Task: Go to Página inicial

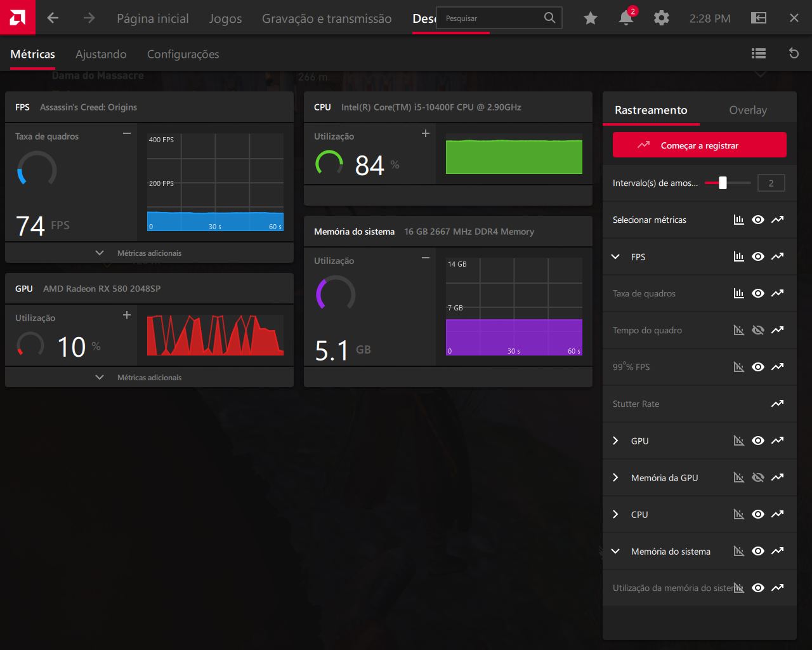Action: coord(153,18)
